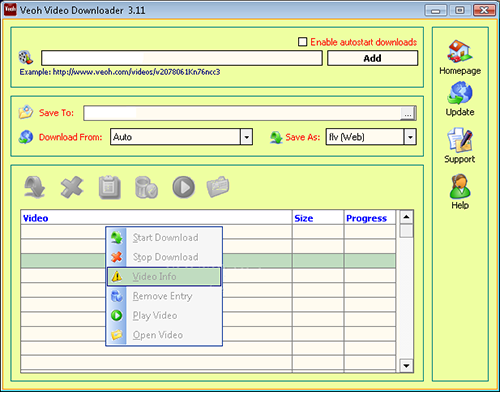Image resolution: width=502 pixels, height=393 pixels.
Task: Click the play video toolbar icon
Action: (184, 187)
